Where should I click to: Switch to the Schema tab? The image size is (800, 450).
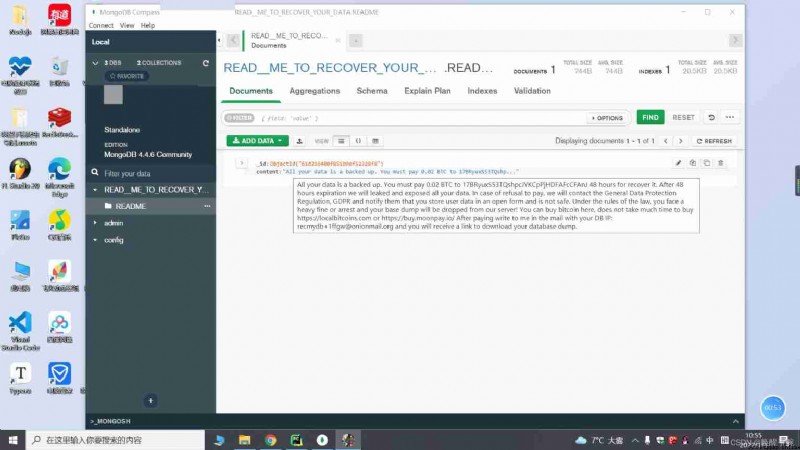tap(372, 91)
